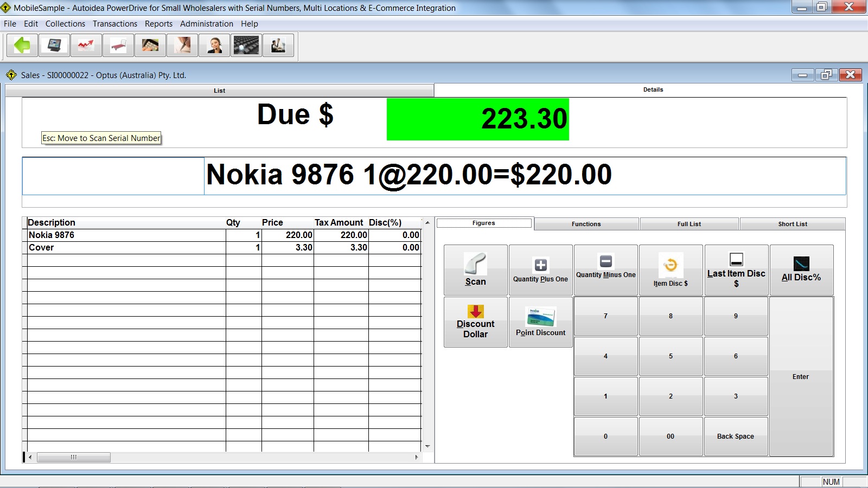Click the Scan barcode scanner button
This screenshot has width=868, height=488.
475,270
